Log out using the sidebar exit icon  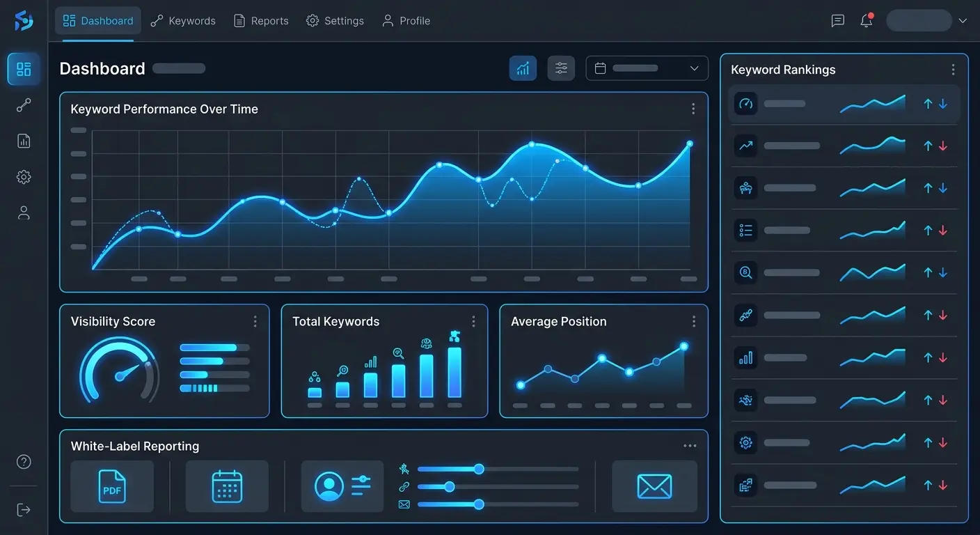click(24, 510)
